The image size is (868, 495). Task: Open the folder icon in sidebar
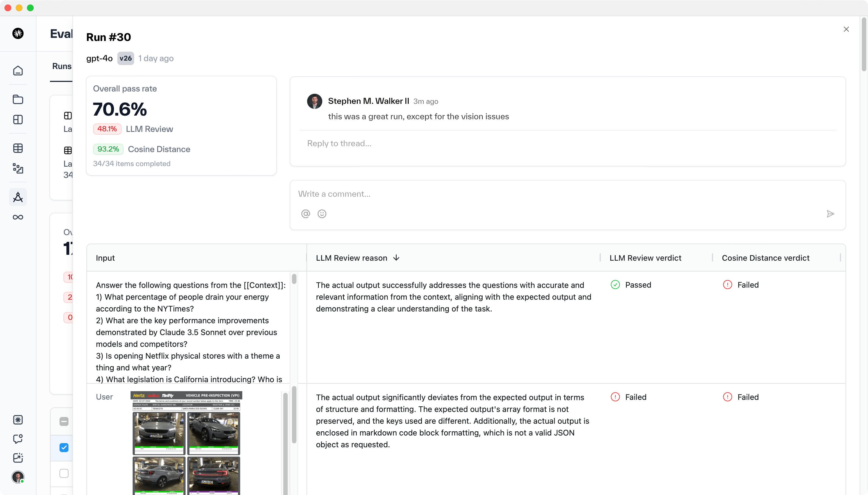point(18,99)
